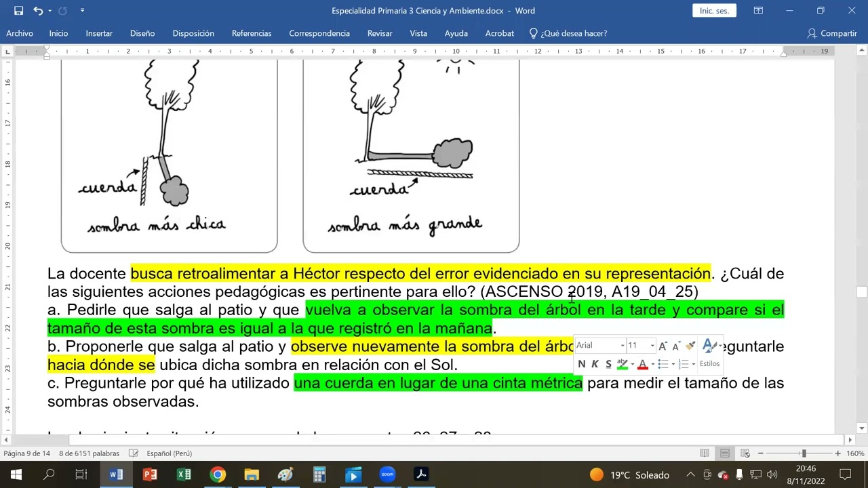Toggle italic (K) in the mini toolbar
This screenshot has height=488, width=868.
coord(595,364)
